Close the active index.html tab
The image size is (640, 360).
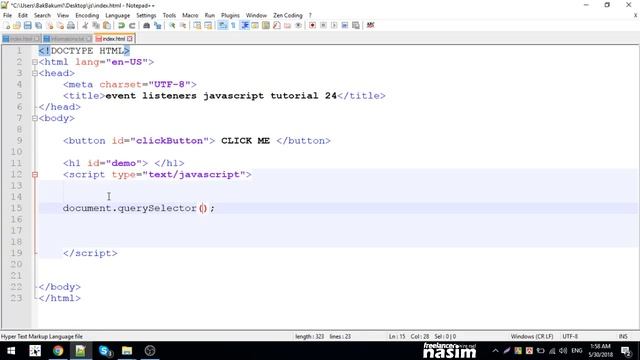coord(130,39)
